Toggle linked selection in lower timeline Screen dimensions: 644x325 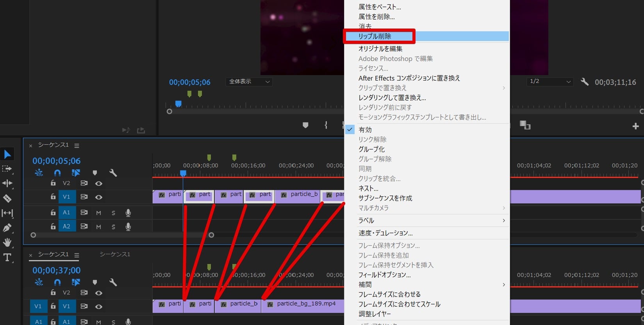point(76,282)
